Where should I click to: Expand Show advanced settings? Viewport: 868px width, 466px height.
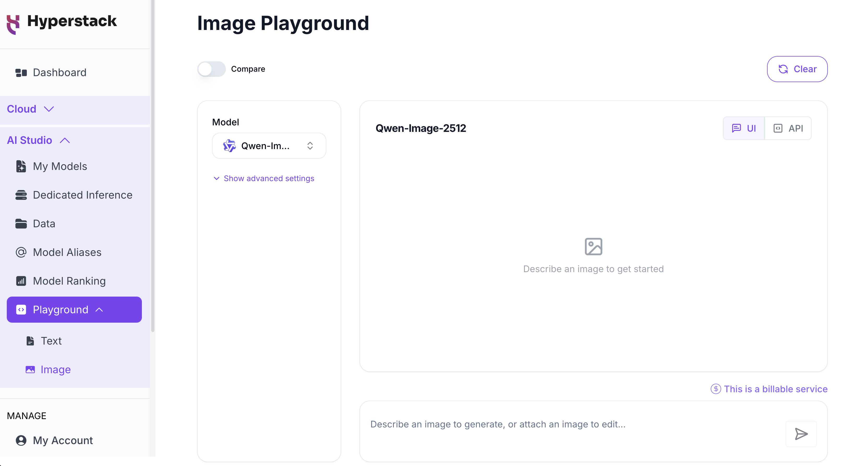264,179
